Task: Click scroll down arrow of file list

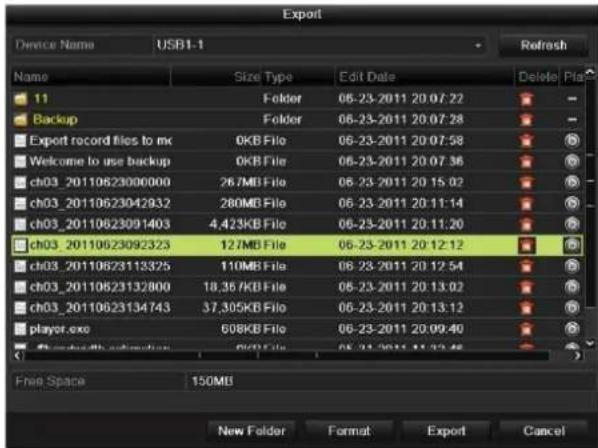Action: click(590, 344)
